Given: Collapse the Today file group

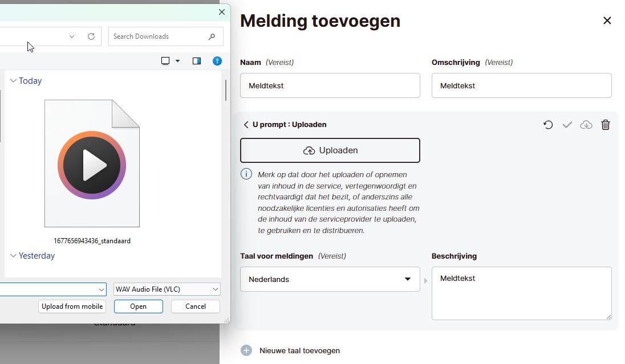Looking at the screenshot, I should [x=13, y=81].
